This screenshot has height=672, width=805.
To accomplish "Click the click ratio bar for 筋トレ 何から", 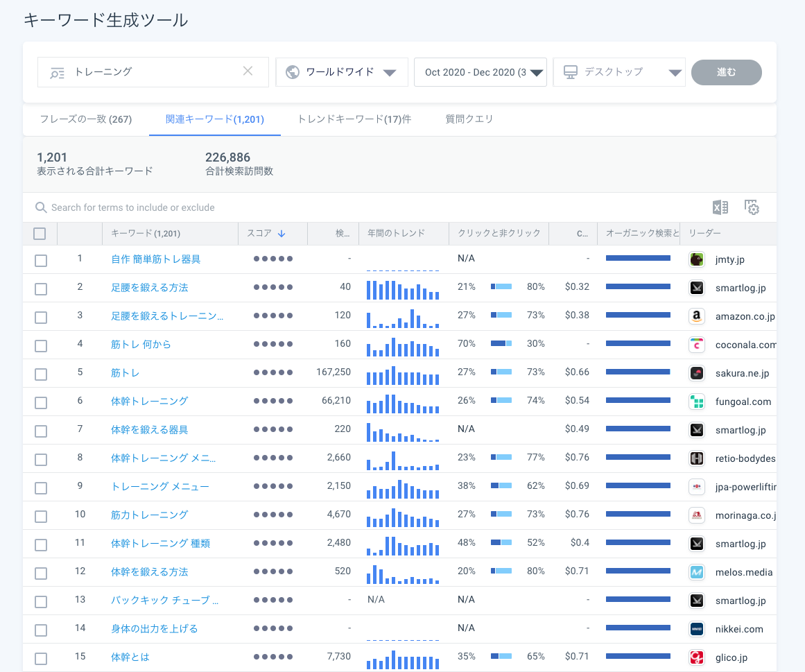I will tap(501, 343).
